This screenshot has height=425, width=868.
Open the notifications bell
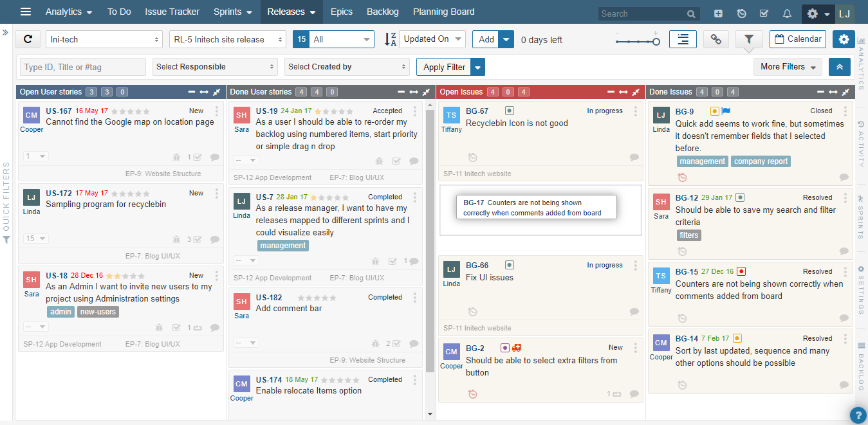pos(786,14)
